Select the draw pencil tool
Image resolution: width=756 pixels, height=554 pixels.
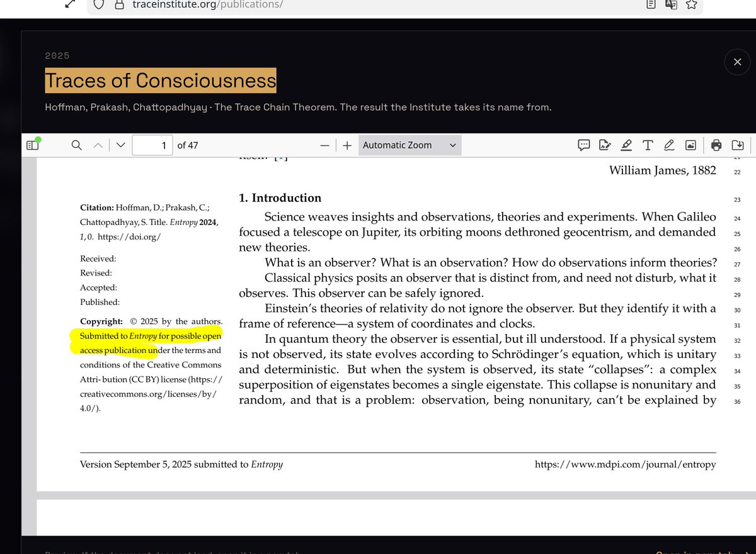[669, 145]
